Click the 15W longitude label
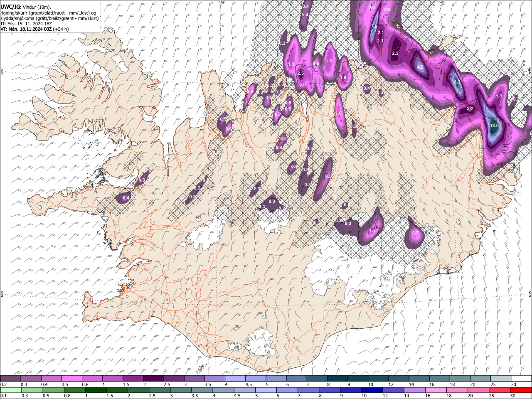The width and height of the screenshot is (532, 399). [440, 2]
